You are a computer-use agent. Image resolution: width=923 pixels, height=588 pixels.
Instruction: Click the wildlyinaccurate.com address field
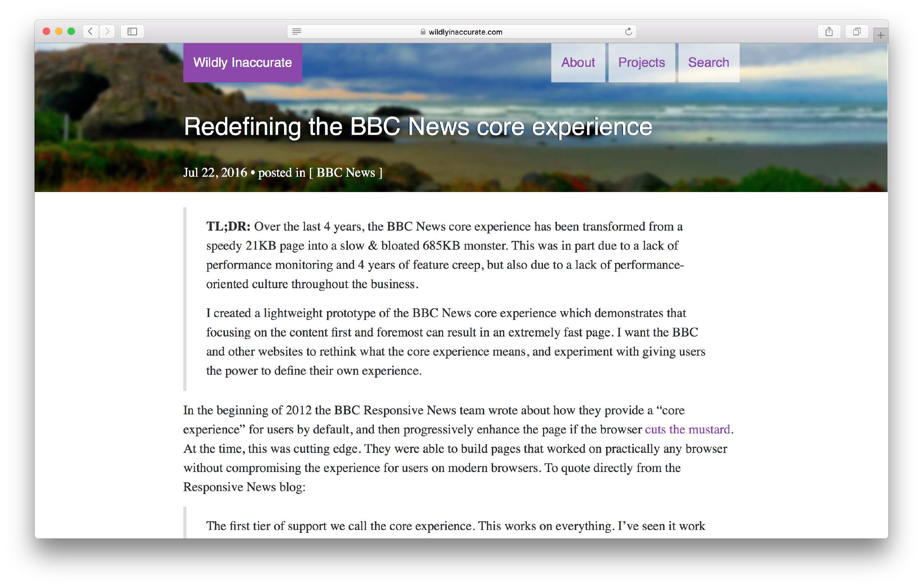point(461,31)
